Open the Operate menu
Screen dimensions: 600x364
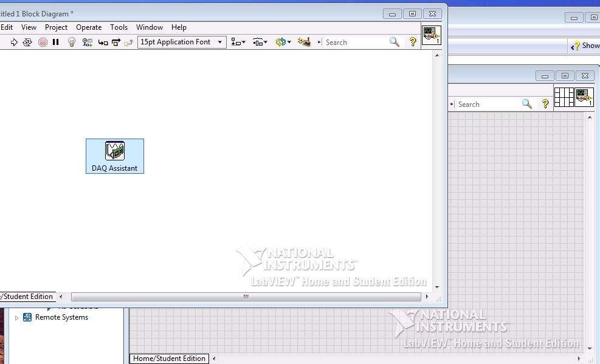(89, 27)
